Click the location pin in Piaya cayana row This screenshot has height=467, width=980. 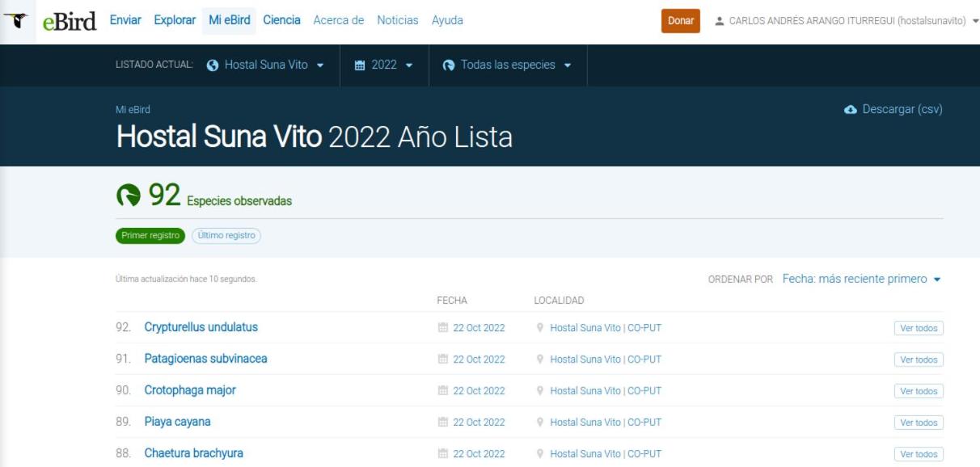coord(540,423)
